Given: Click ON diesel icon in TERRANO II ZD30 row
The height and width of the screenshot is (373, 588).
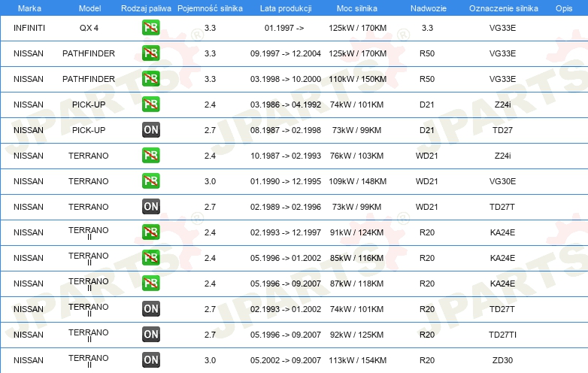Looking at the screenshot, I should click(150, 360).
